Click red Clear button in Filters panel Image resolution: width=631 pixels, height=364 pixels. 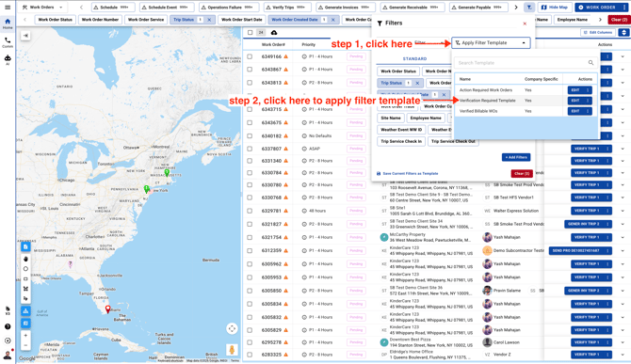[x=522, y=174]
